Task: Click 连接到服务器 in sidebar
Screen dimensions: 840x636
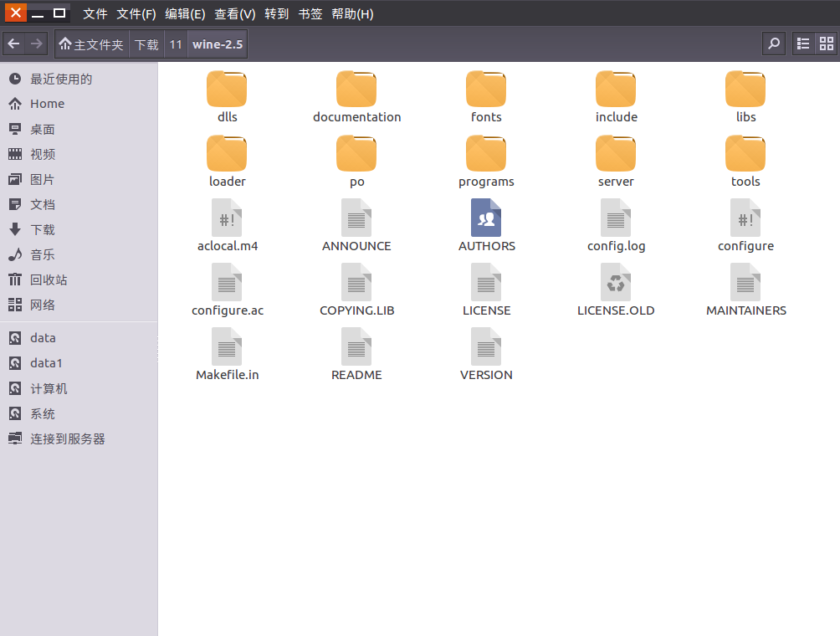Action: [x=79, y=439]
